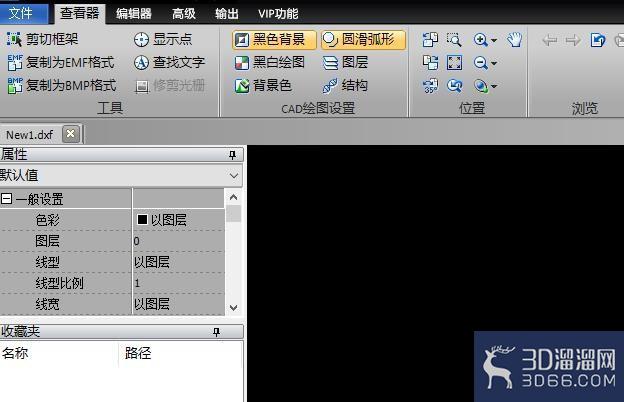Edit the 线型比例 value 1
The image size is (624, 402).
178,283
